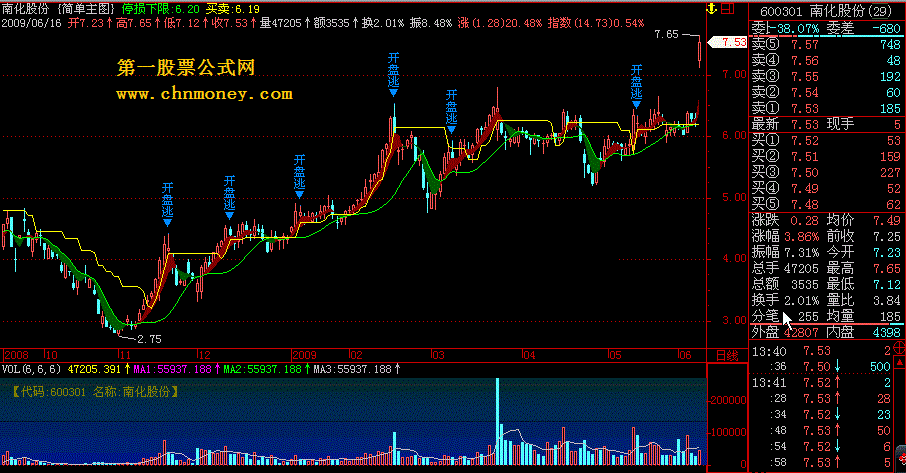Image resolution: width=906 pixels, height=473 pixels.
Task: Click the red window layout icon beside the anchor
Action: click(x=727, y=9)
